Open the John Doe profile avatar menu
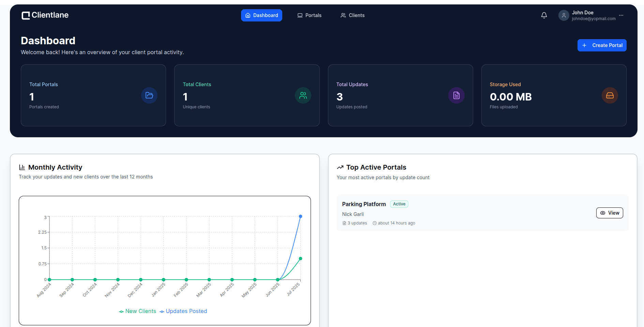 [x=564, y=15]
